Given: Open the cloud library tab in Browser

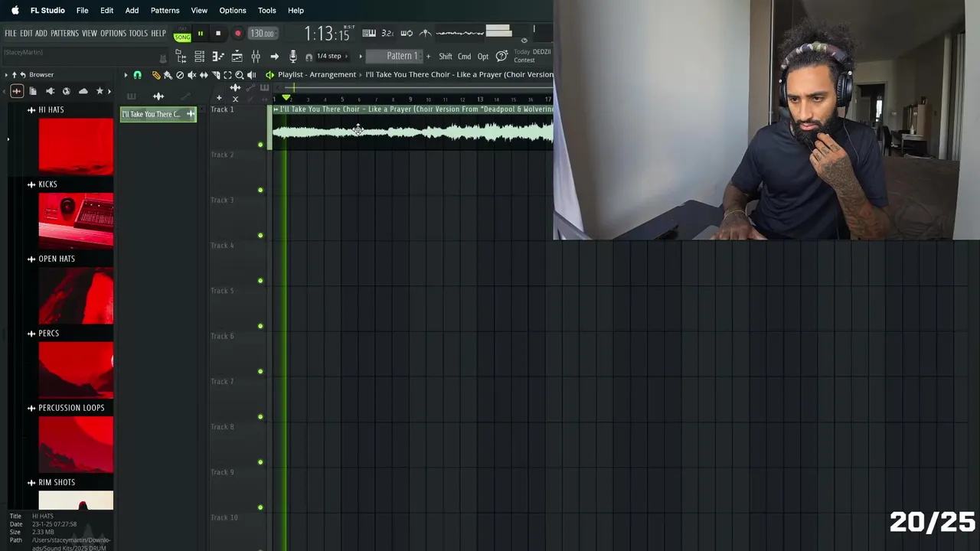Looking at the screenshot, I should [83, 91].
